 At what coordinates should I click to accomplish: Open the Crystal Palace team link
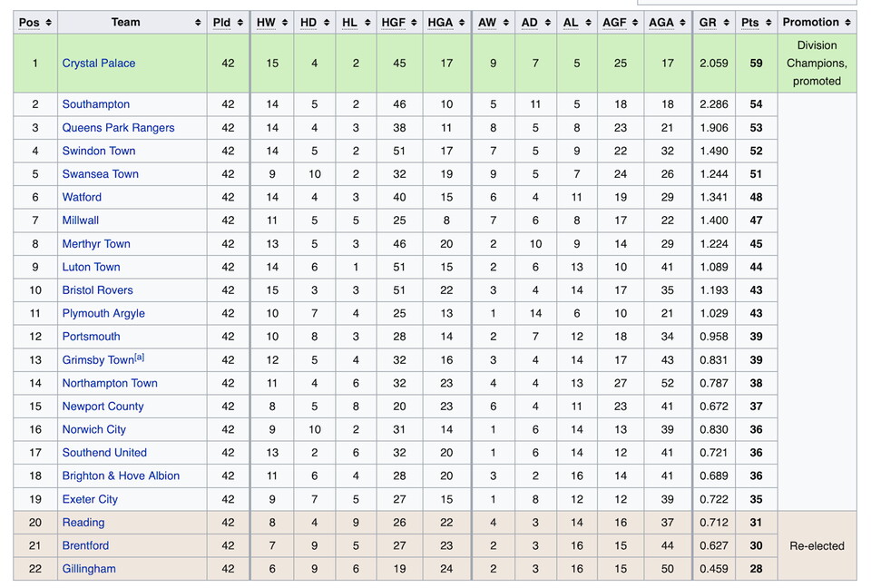click(x=99, y=64)
